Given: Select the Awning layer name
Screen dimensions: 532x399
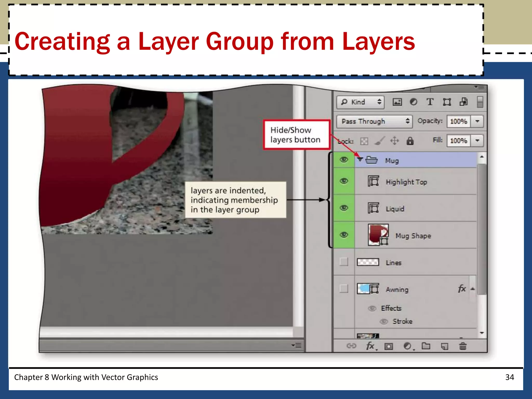Looking at the screenshot, I should click(x=397, y=290).
